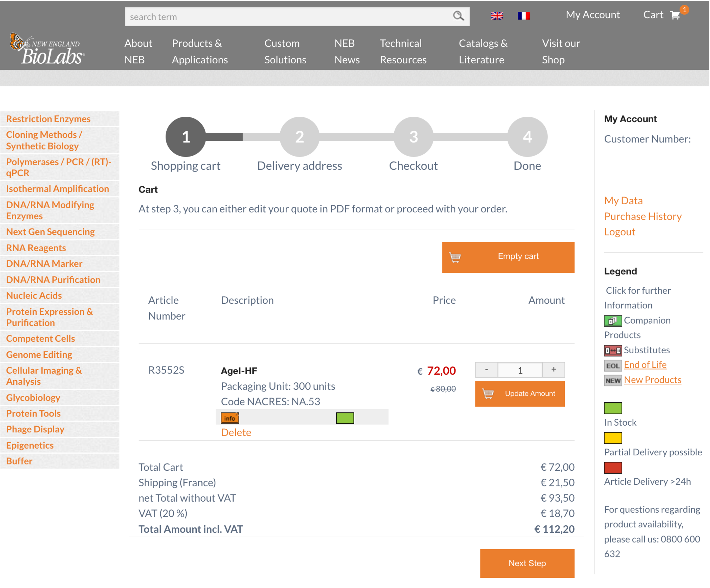Open the cart icon in header

pos(675,15)
